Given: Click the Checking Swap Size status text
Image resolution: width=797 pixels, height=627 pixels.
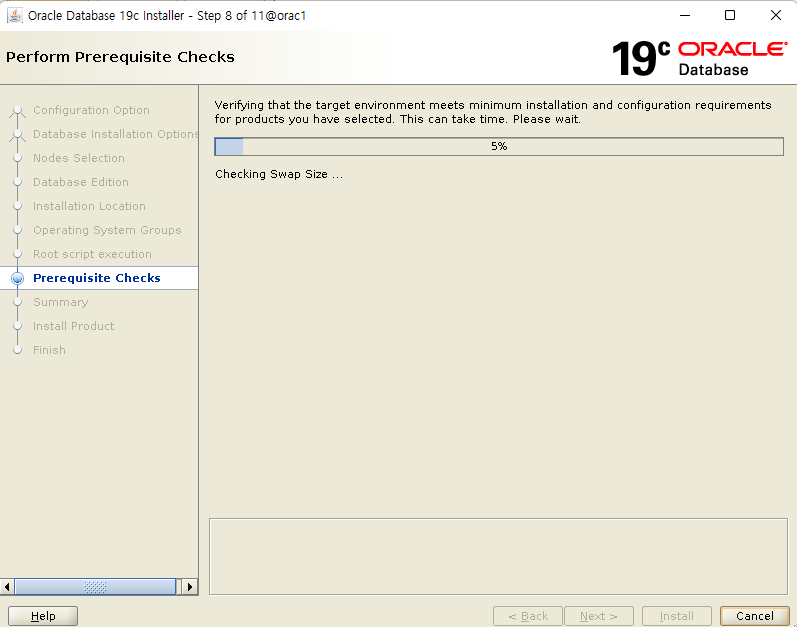Looking at the screenshot, I should (x=279, y=174).
